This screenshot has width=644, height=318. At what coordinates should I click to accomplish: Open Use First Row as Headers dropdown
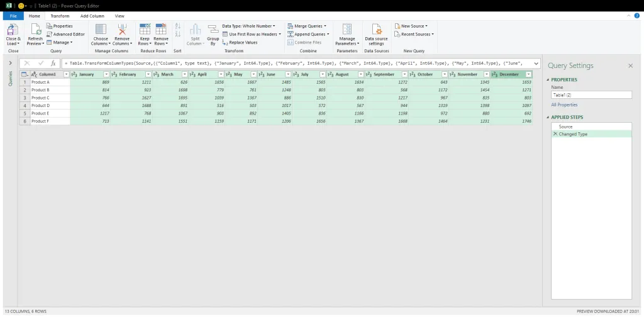[252, 34]
